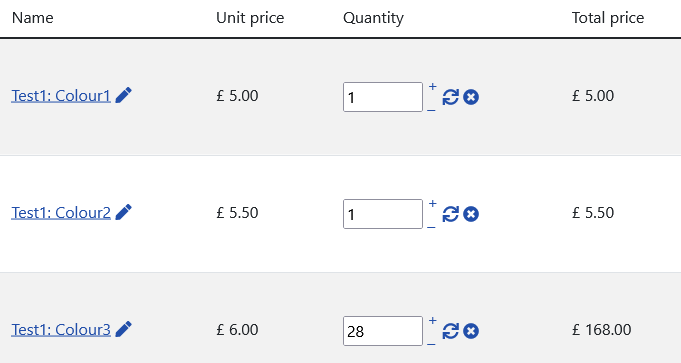Refresh quantity for the Colour3 row
Screen dimensions: 681x363
tap(450, 331)
